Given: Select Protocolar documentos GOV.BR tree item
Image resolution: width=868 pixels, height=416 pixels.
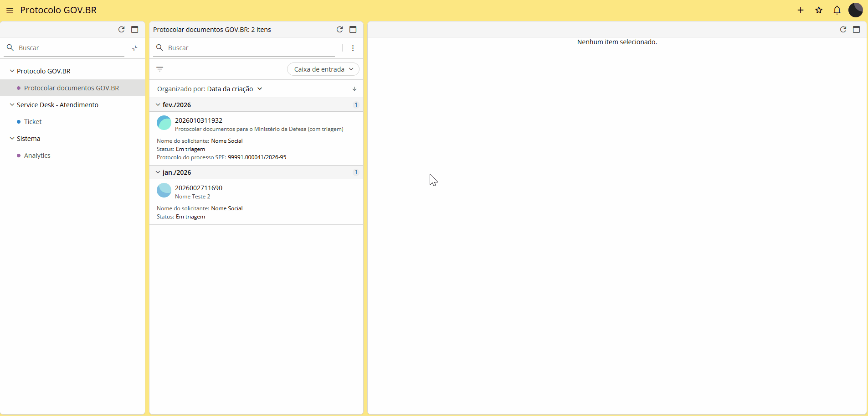Looking at the screenshot, I should [x=72, y=88].
